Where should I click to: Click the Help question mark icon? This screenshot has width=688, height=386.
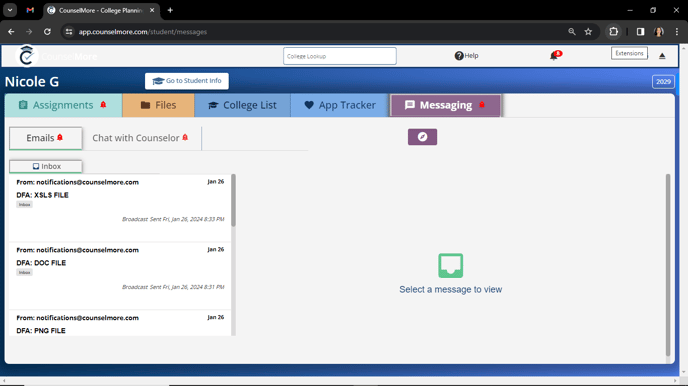[x=459, y=56]
